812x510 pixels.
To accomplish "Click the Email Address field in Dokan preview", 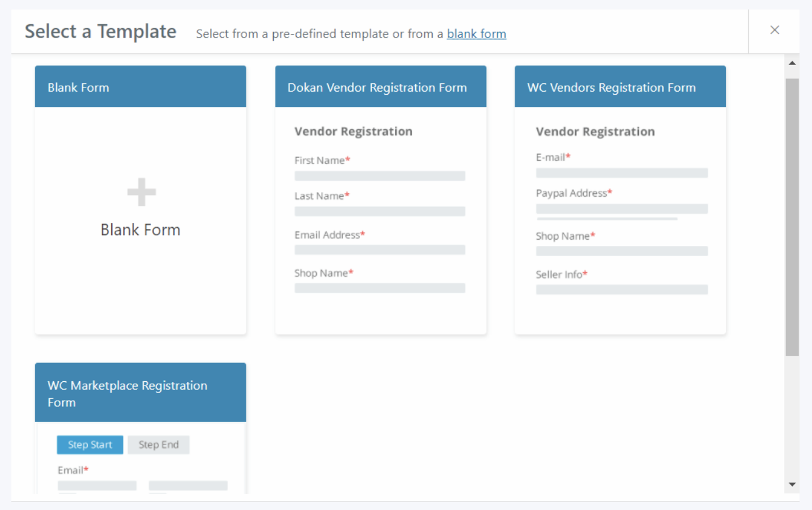I will coord(380,249).
